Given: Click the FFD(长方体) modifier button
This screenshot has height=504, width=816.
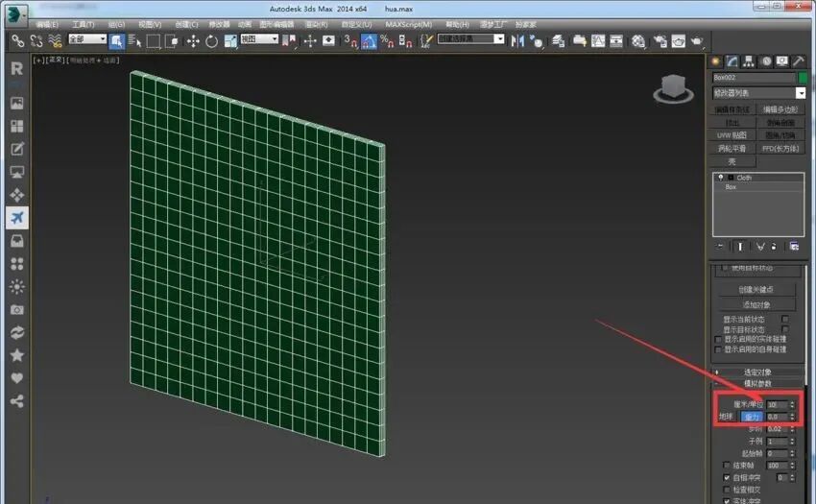Looking at the screenshot, I should pos(780,149).
